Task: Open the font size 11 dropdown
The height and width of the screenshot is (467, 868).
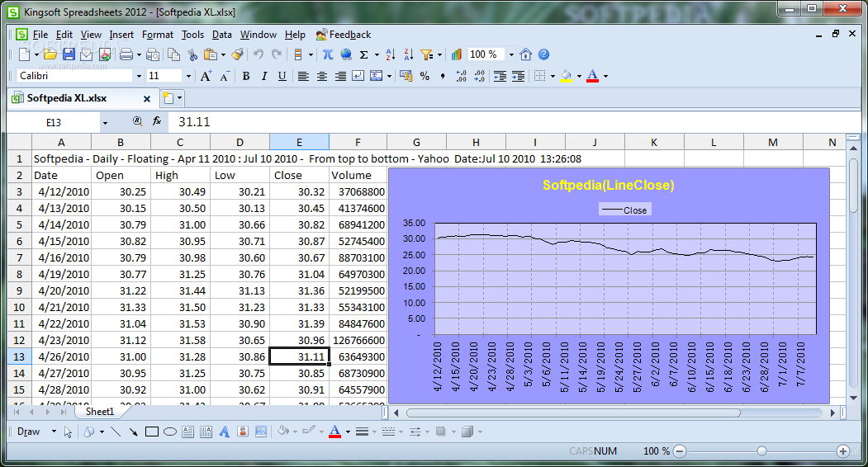Action: 188,76
